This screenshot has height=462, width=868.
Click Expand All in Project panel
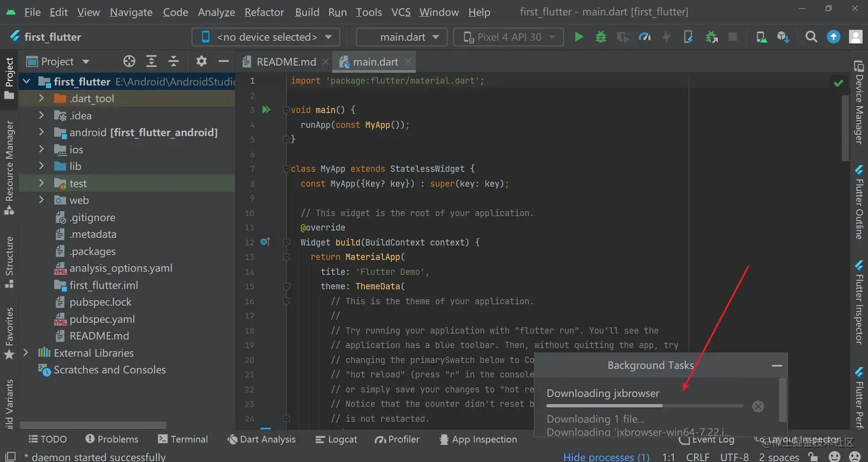click(x=151, y=61)
